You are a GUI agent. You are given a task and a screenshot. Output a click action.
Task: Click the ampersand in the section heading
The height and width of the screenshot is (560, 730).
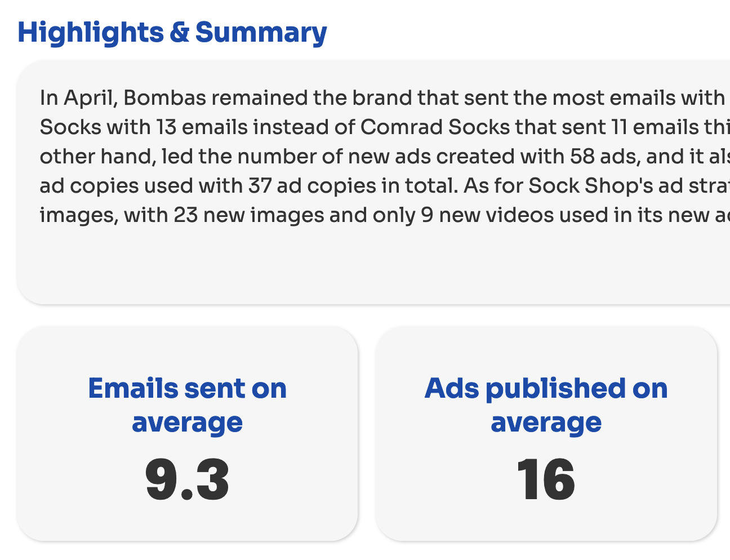179,33
